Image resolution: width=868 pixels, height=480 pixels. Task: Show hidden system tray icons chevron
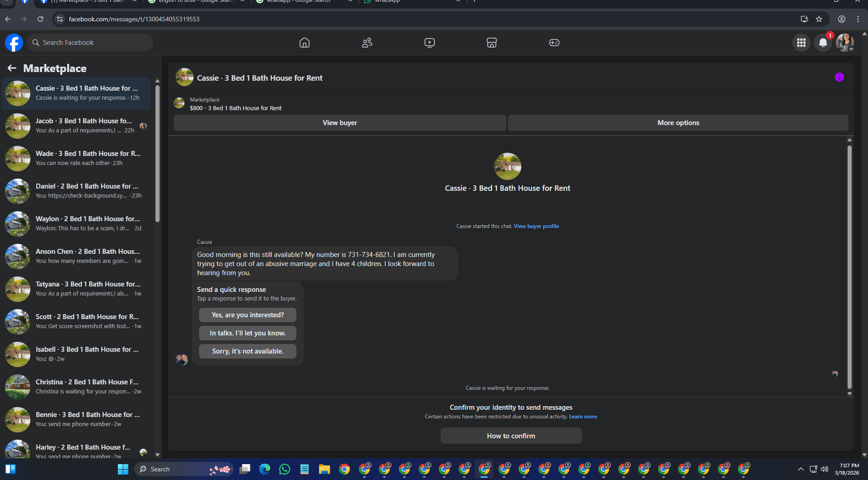click(x=801, y=469)
